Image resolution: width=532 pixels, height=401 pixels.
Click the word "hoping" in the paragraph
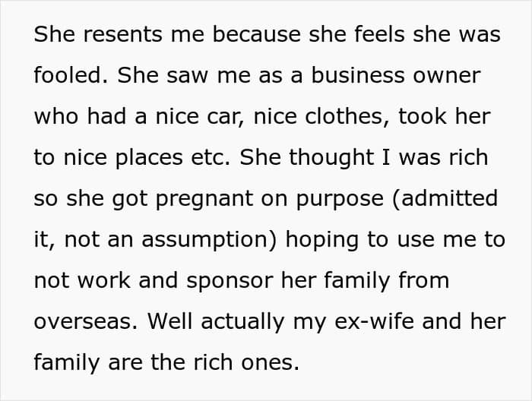click(322, 240)
